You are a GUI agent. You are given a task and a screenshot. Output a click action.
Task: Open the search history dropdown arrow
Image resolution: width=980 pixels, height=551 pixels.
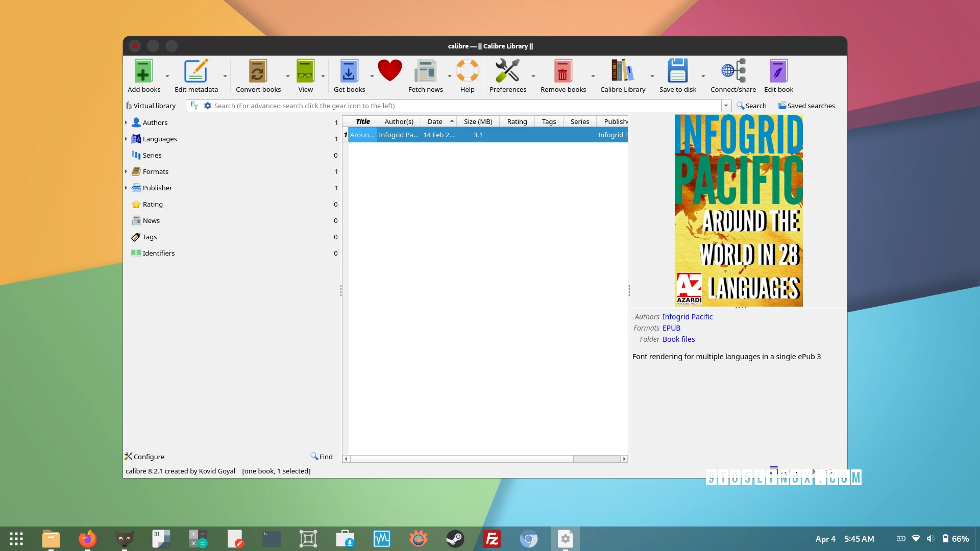(726, 106)
